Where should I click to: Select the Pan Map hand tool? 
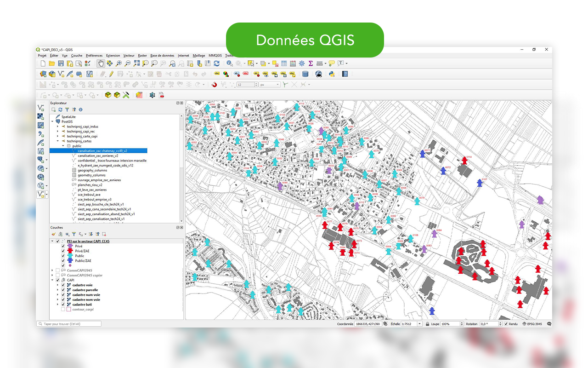point(100,63)
